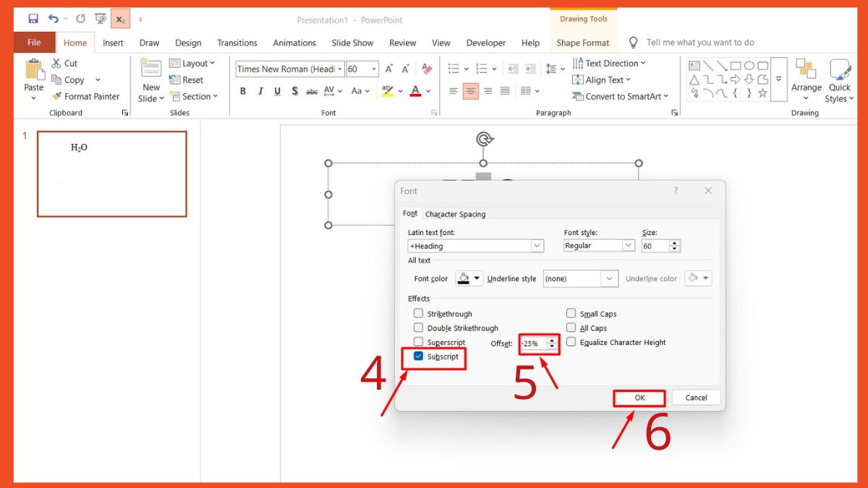Viewport: 868px width, 488px height.
Task: Toggle text Shadow S icon
Action: [x=295, y=91]
